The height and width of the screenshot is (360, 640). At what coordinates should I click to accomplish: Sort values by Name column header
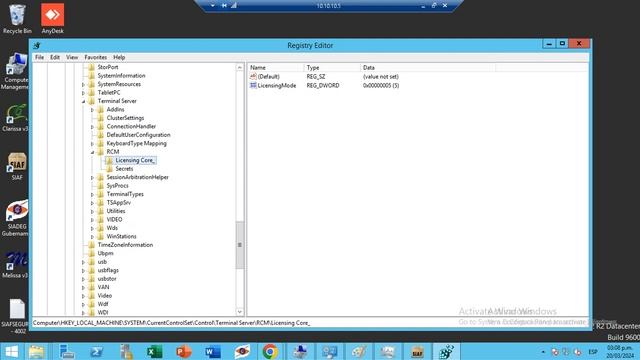(x=276, y=68)
